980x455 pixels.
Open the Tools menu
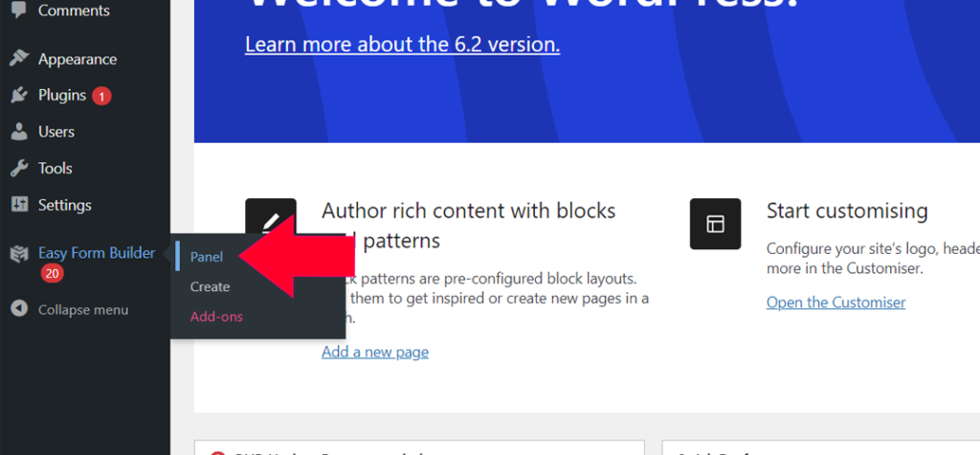coord(55,169)
